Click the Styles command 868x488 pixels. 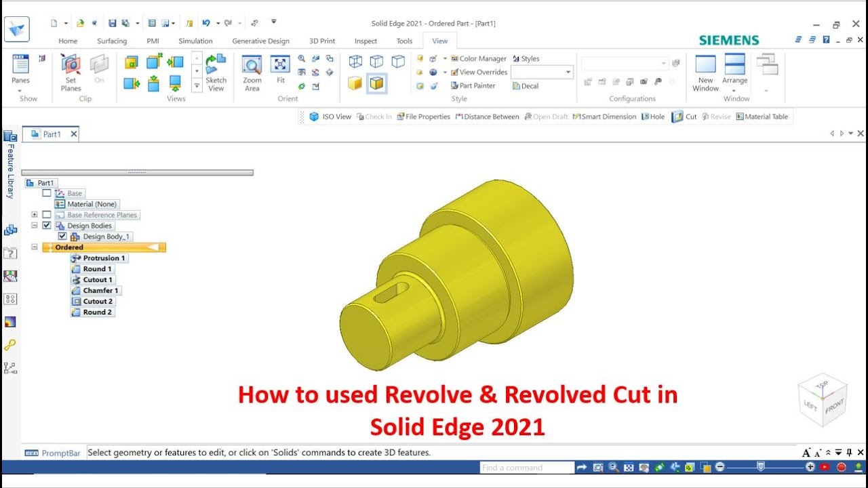[x=526, y=59]
